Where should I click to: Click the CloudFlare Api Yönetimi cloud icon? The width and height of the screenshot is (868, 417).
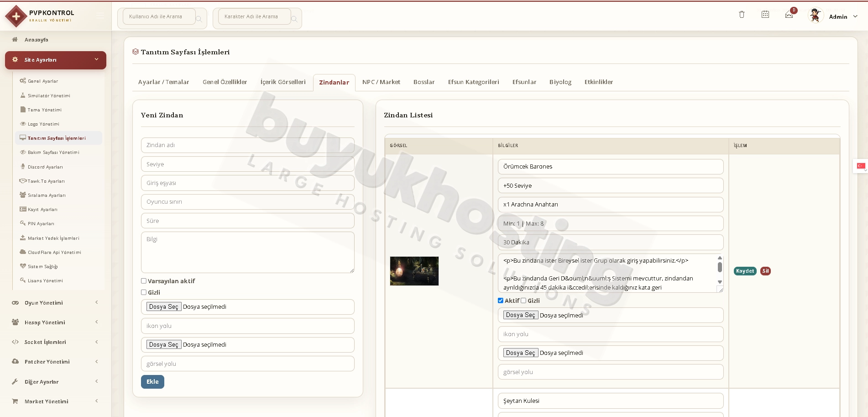click(x=23, y=252)
